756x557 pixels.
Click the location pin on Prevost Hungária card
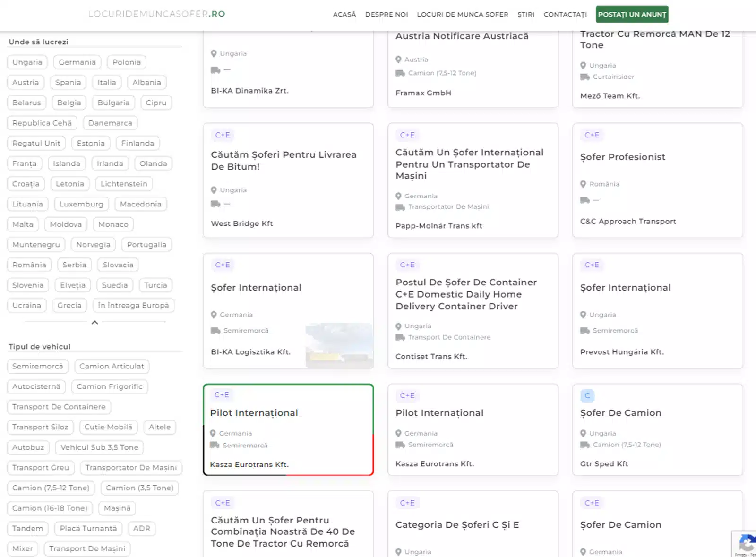click(583, 315)
